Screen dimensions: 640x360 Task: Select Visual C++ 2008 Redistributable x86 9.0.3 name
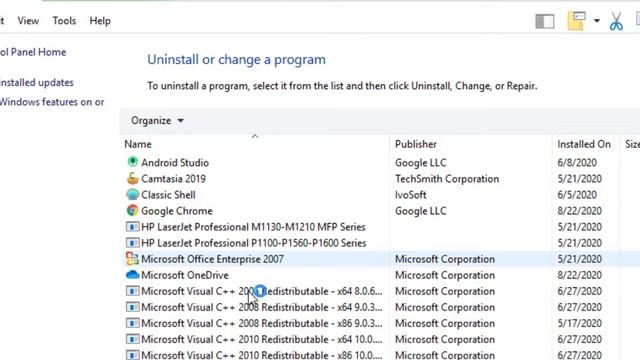[x=262, y=323]
